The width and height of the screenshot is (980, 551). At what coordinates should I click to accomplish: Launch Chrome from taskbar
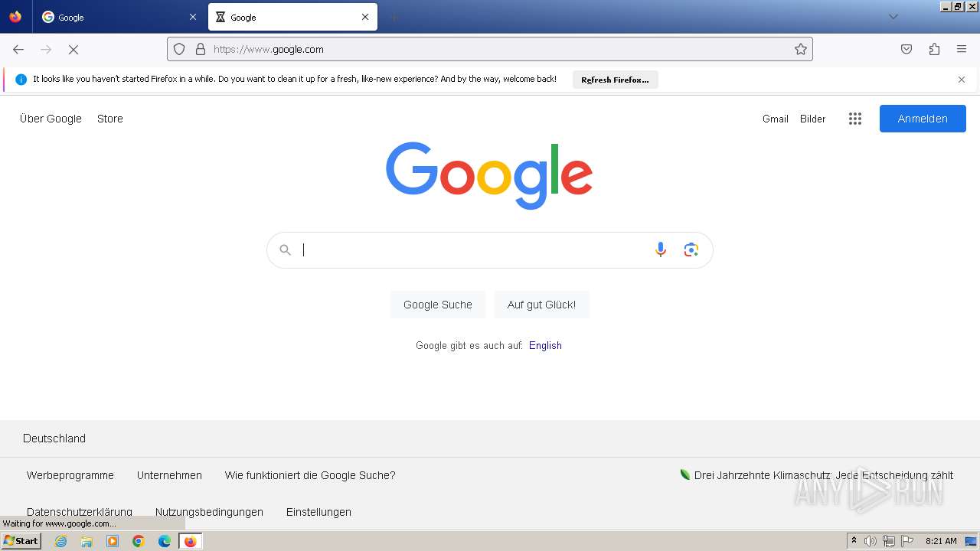point(139,541)
